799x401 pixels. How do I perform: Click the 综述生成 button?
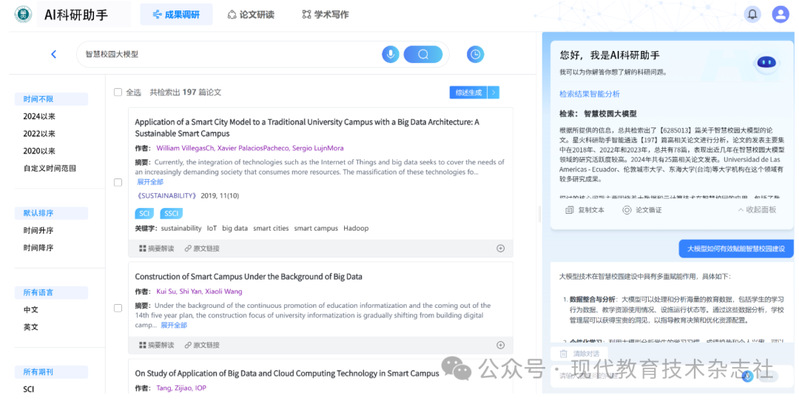[468, 92]
